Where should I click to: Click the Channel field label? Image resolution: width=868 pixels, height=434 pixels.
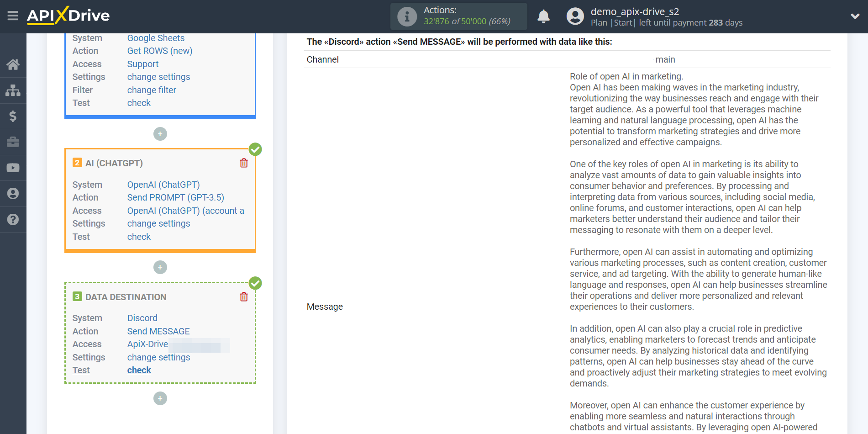coord(323,59)
